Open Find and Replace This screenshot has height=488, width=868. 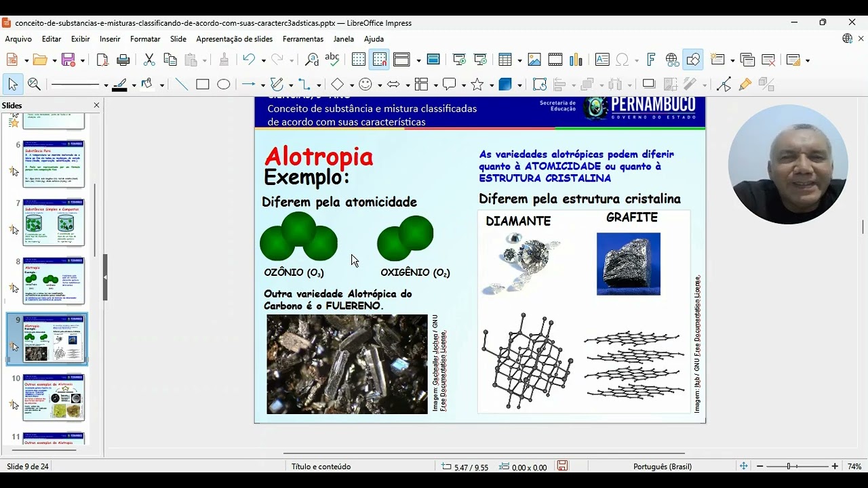(312, 60)
